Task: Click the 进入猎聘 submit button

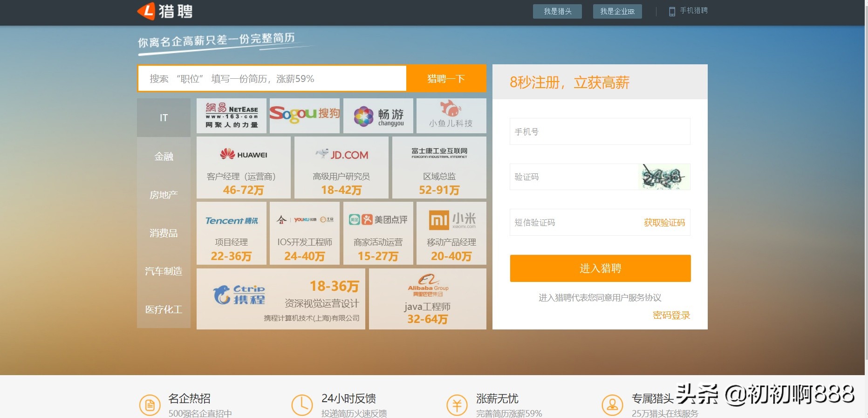Action: pyautogui.click(x=600, y=268)
